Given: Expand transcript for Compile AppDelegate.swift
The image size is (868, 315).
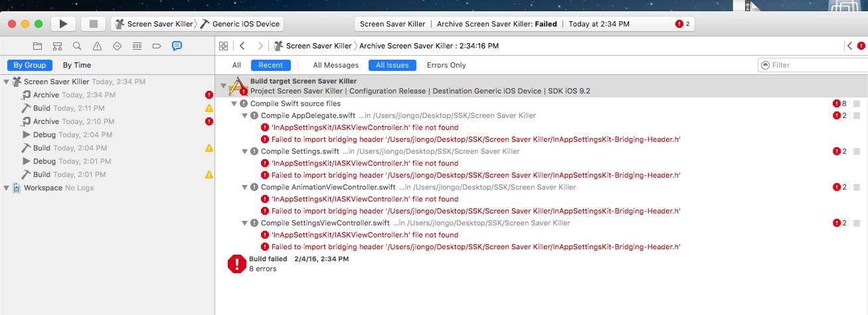Looking at the screenshot, I should pos(857,115).
